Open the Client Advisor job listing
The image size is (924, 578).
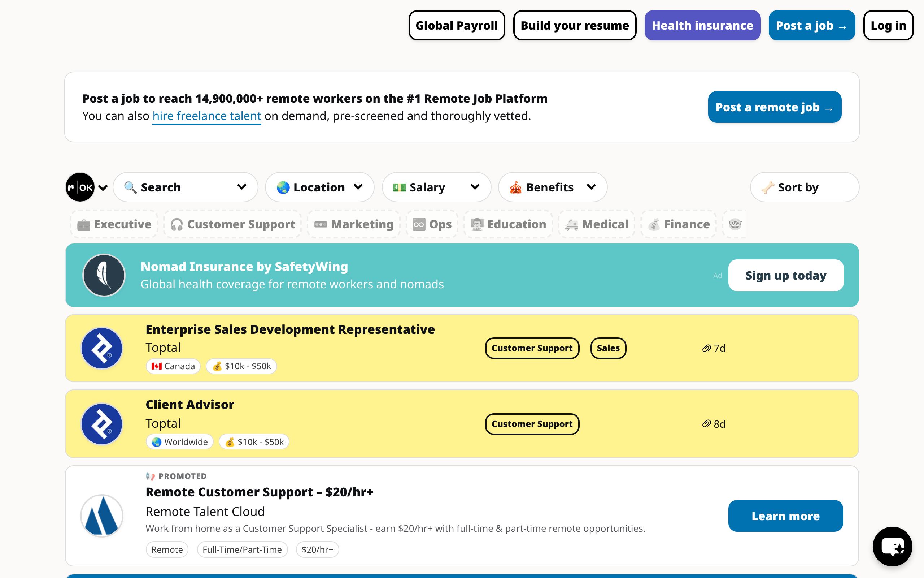190,405
